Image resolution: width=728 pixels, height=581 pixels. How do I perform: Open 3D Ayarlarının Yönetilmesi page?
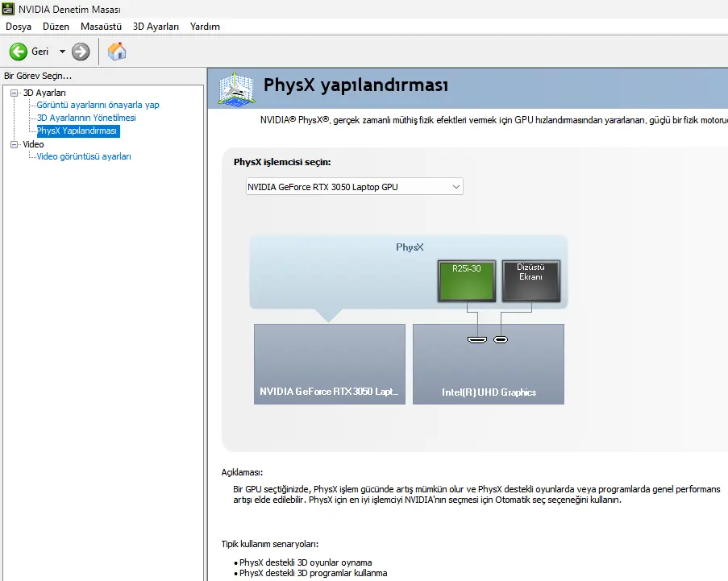coord(86,118)
